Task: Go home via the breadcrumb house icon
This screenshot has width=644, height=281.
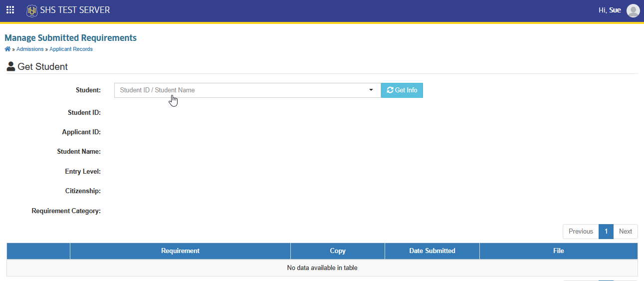Action: click(x=7, y=49)
